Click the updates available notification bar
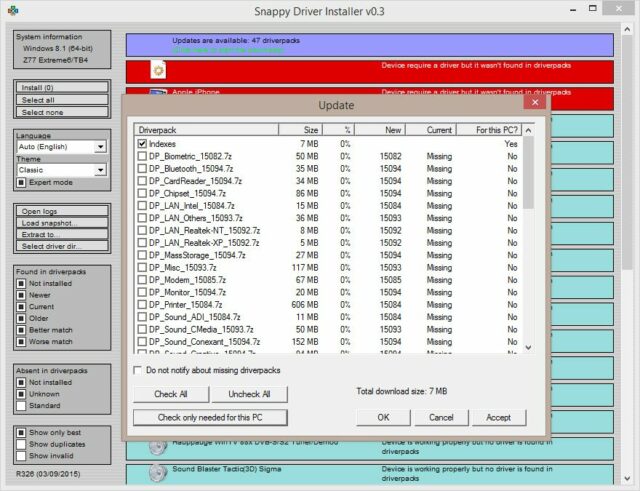This screenshot has width=640, height=491. [368, 44]
